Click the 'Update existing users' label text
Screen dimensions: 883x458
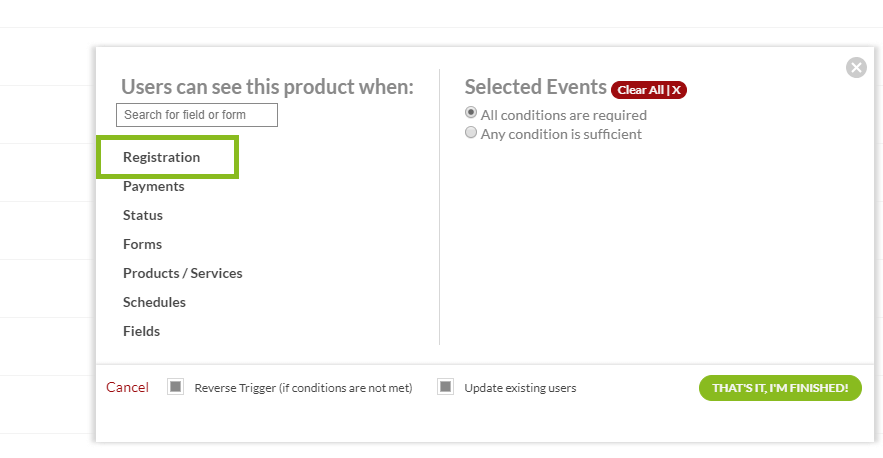[x=520, y=388]
